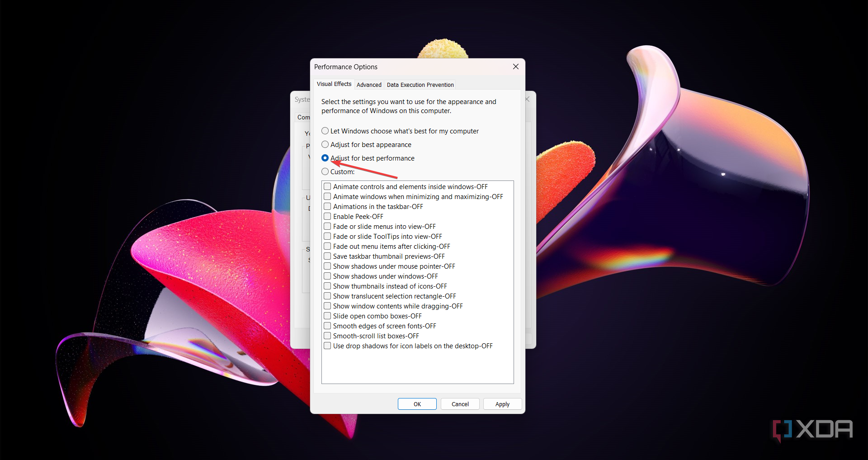Enable Fade or slide ToolTips into view

[327, 237]
